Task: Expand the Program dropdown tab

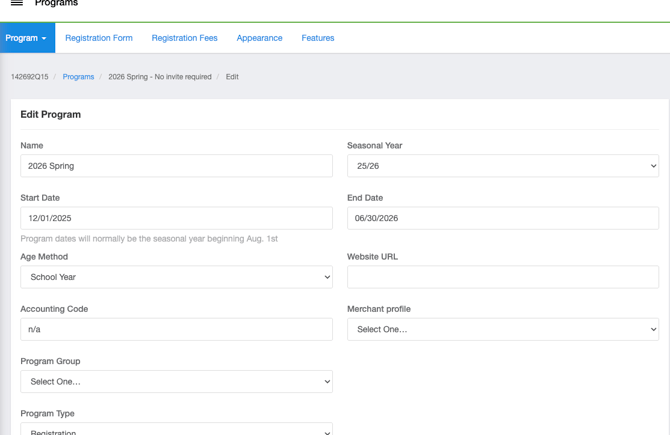Action: (x=27, y=38)
